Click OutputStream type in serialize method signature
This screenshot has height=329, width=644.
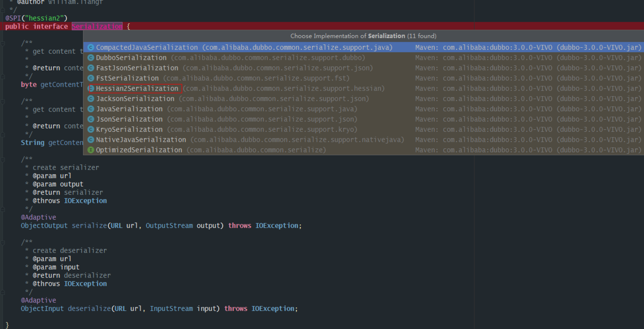[169, 226]
